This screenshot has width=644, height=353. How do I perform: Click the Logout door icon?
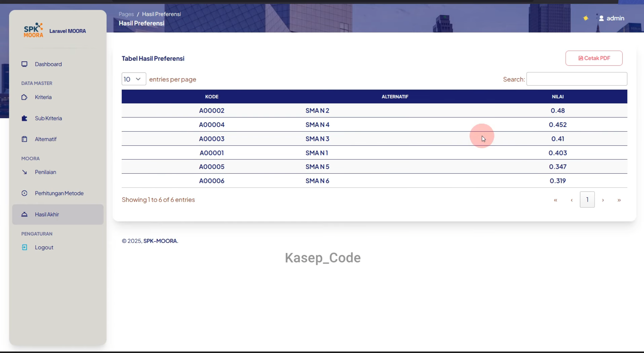click(x=24, y=247)
